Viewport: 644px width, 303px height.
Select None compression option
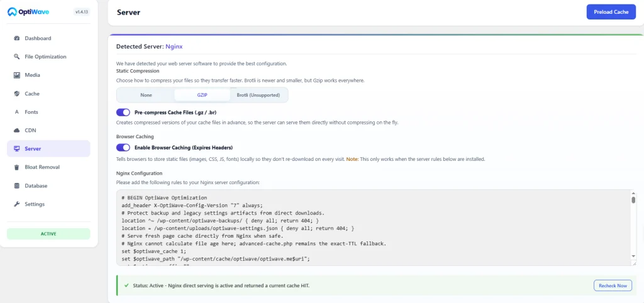click(146, 95)
